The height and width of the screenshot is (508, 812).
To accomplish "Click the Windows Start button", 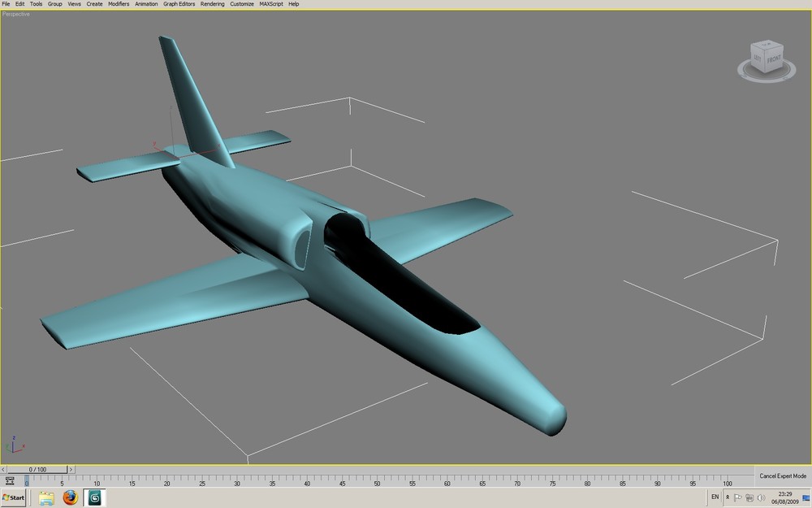I will (14, 497).
